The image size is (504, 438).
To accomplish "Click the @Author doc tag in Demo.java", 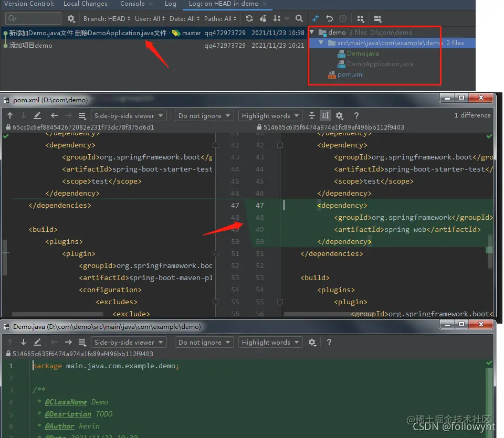I will (x=60, y=426).
